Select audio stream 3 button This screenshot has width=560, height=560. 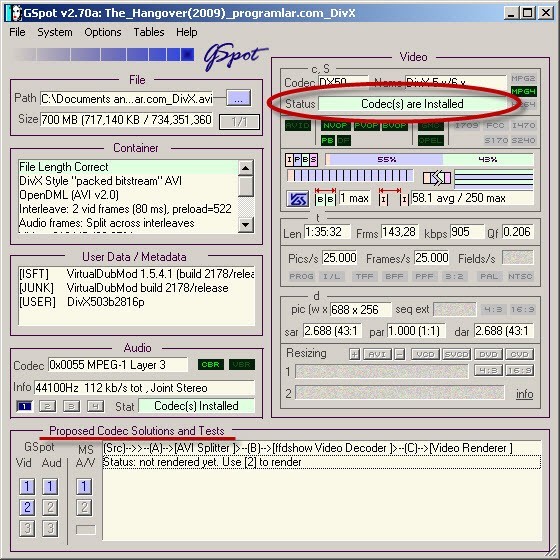pos(71,406)
